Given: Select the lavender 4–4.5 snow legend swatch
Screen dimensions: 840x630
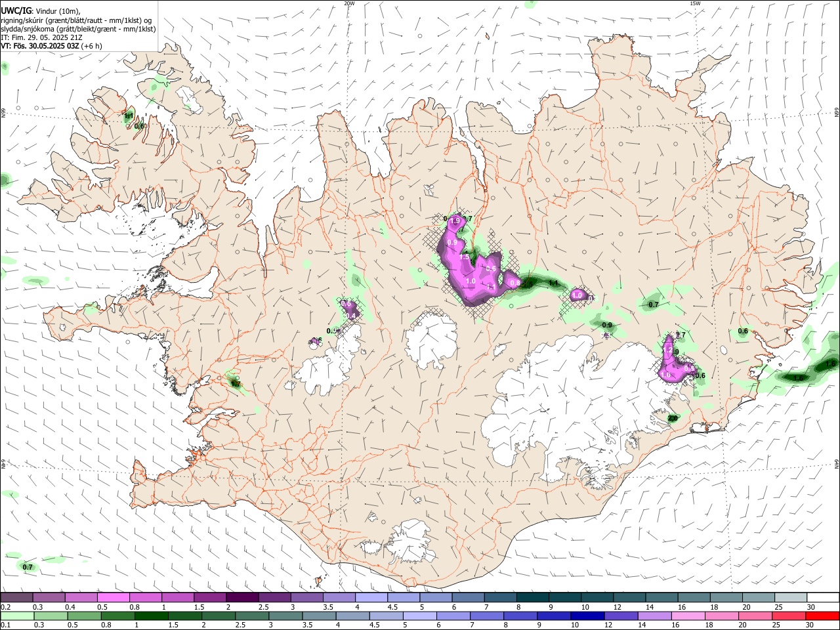Looking at the screenshot, I should (371, 598).
